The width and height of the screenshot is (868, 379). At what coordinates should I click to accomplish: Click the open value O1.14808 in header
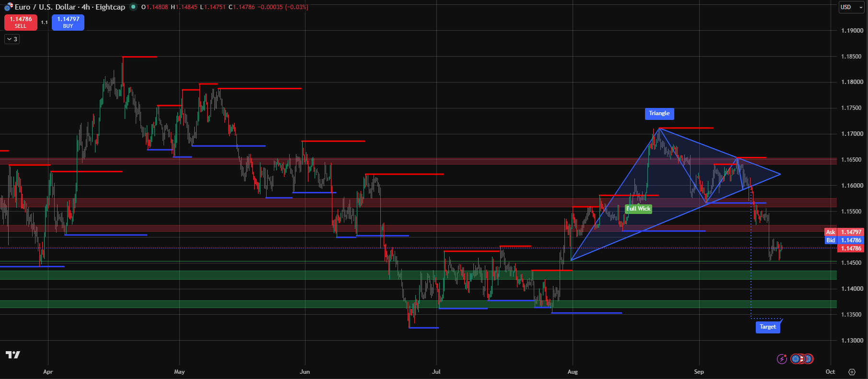coord(154,7)
